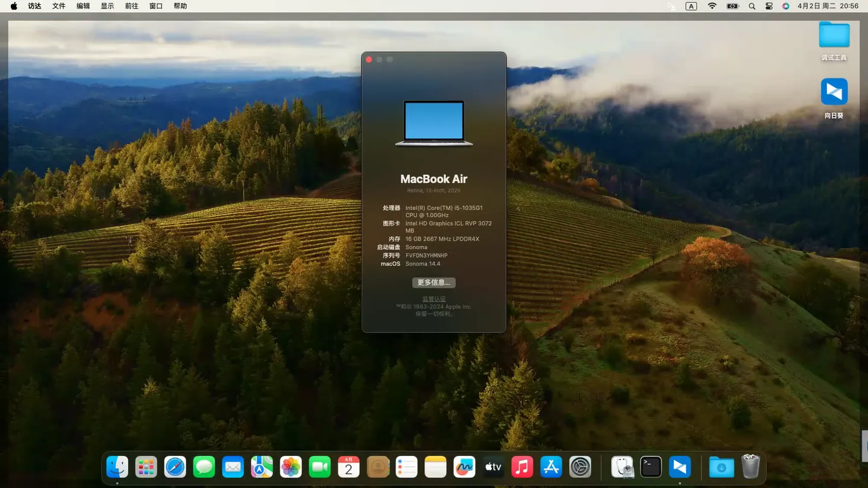Viewport: 868px width, 488px height.
Task: Open the 前往 menu
Action: pos(131,6)
